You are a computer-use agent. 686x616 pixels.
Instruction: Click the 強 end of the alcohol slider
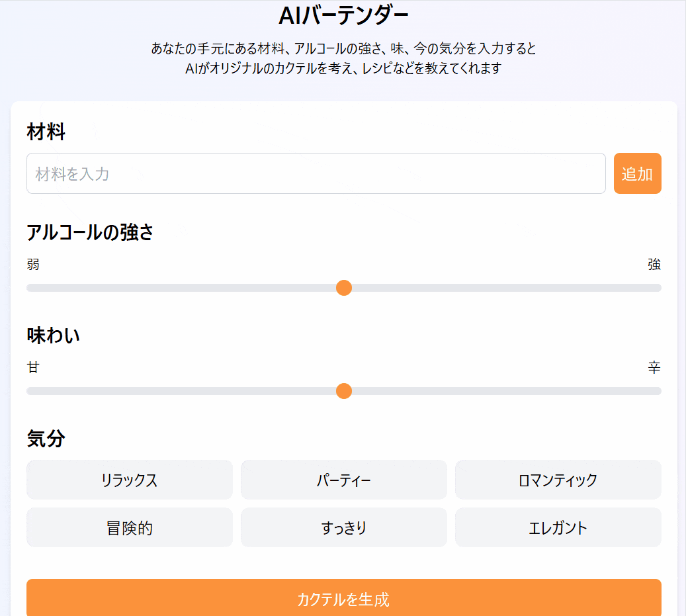655,288
